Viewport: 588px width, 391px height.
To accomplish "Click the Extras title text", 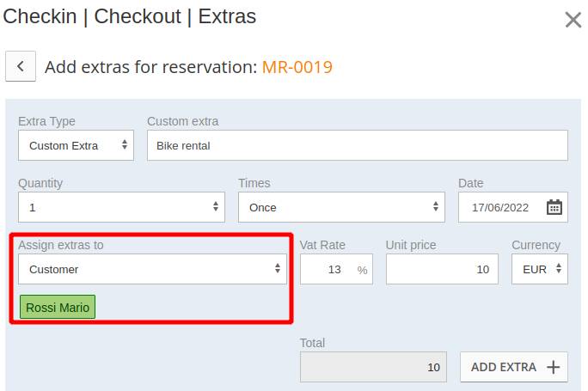I will point(227,16).
